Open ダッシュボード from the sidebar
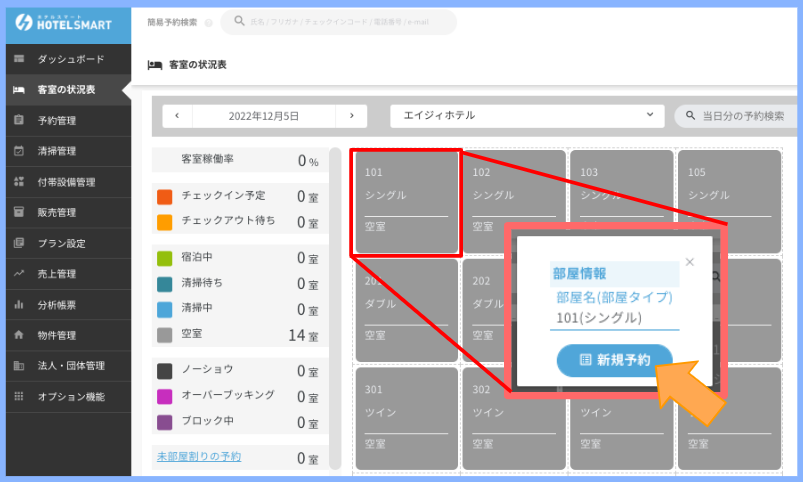Viewport: 803px width, 482px height. point(70,60)
